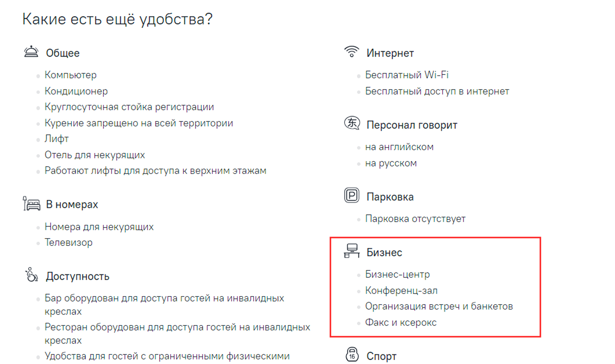Click the Доступность section title

pyautogui.click(x=77, y=276)
